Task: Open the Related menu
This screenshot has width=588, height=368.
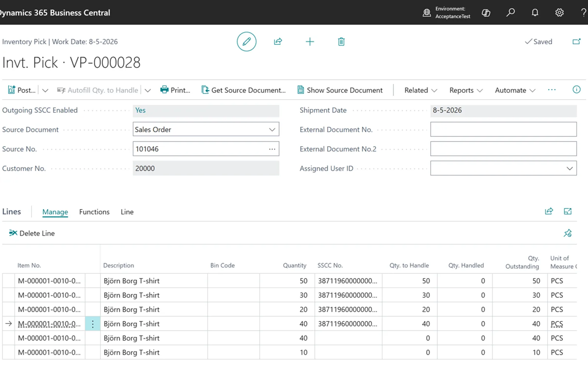Action: 421,90
